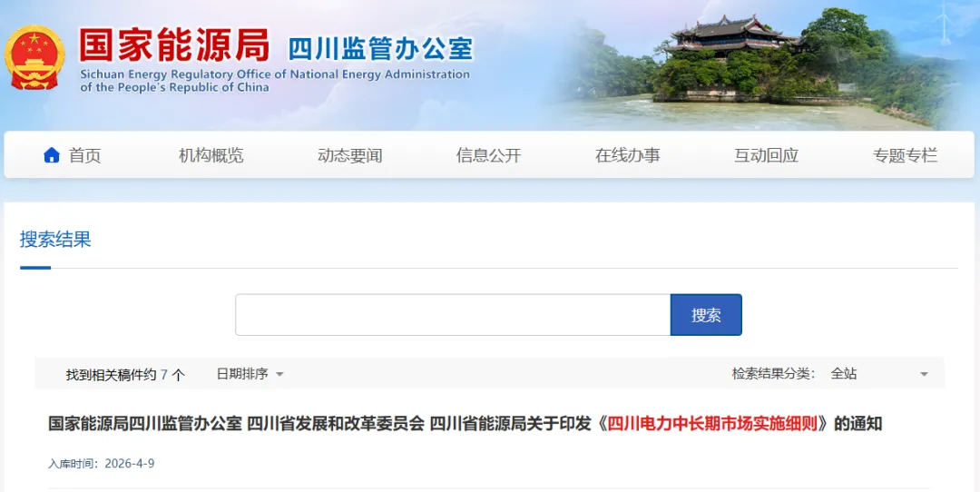Image resolution: width=980 pixels, height=492 pixels.
Task: Open the 信息公开 menu
Action: pos(489,155)
